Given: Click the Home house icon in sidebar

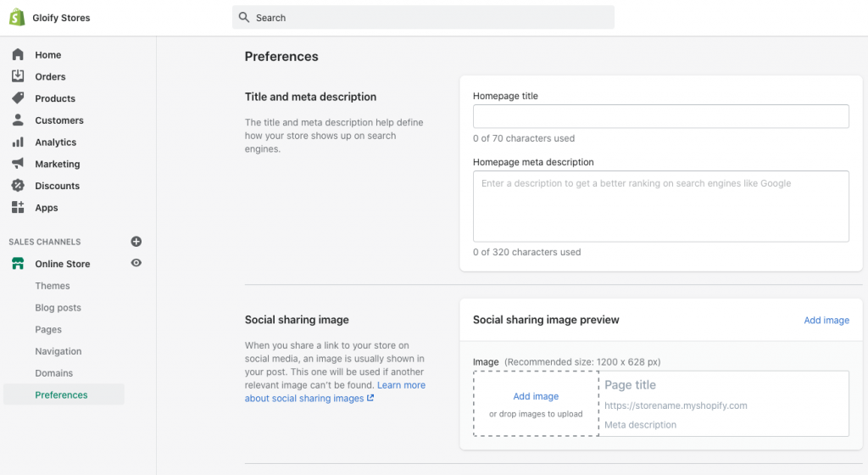Looking at the screenshot, I should coord(18,54).
